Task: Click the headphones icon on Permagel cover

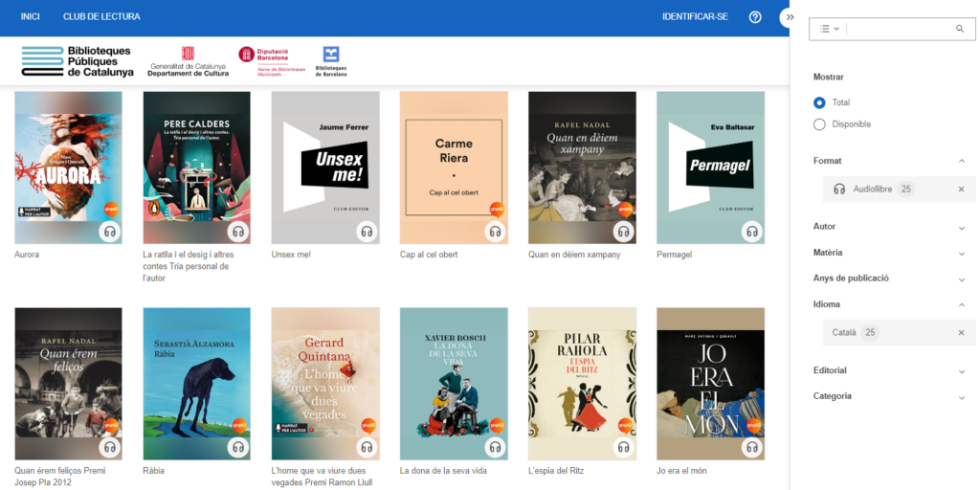Action: (x=752, y=232)
